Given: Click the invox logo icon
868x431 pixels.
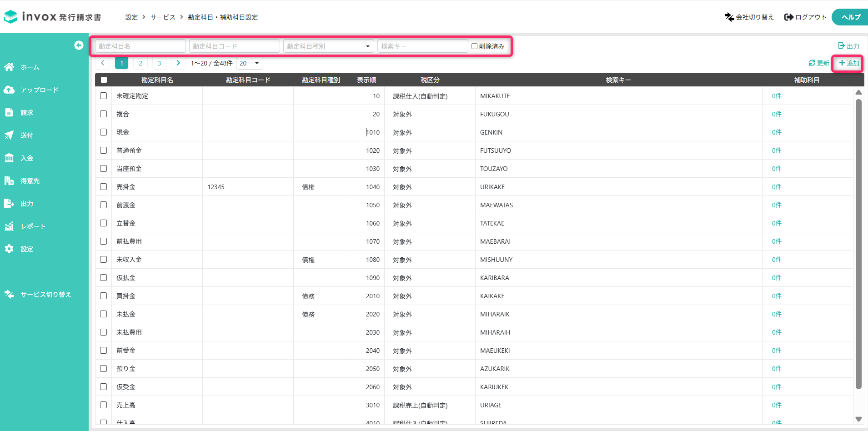Looking at the screenshot, I should pyautogui.click(x=10, y=17).
